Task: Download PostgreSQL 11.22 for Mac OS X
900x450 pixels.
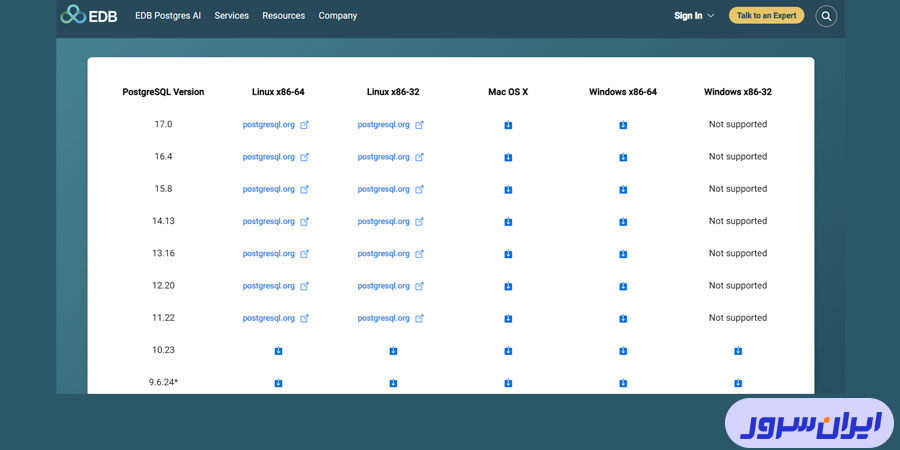Action: pyautogui.click(x=508, y=319)
